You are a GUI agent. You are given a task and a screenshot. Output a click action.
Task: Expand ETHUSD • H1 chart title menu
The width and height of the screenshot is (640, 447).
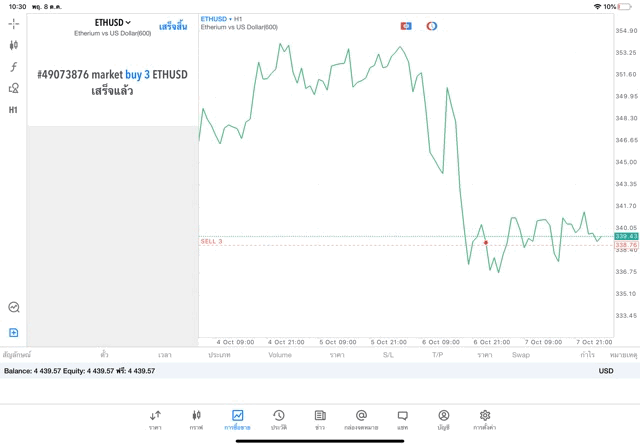(221, 18)
